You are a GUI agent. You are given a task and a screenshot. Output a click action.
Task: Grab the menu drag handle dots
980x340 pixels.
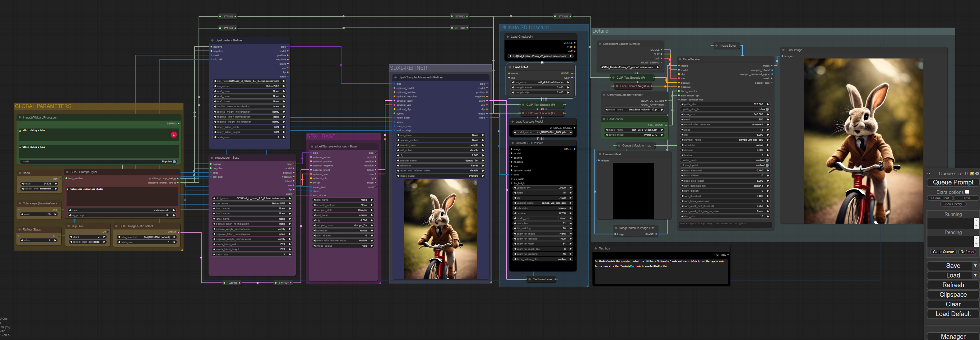[929, 174]
